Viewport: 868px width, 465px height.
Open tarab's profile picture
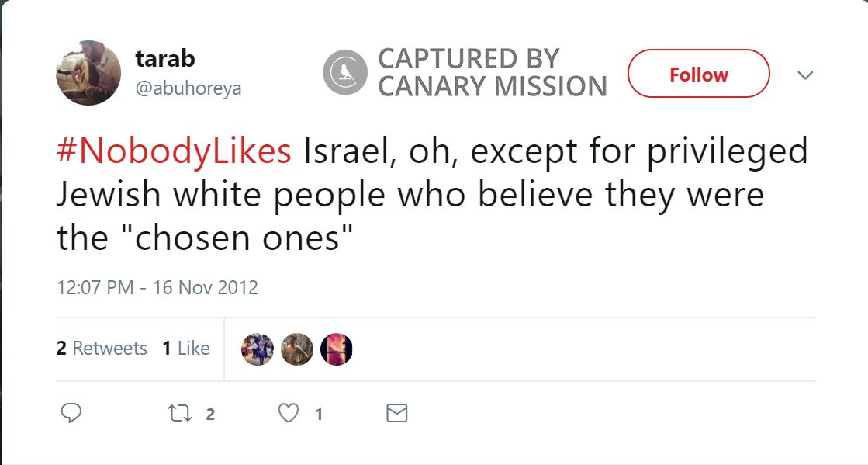click(88, 73)
